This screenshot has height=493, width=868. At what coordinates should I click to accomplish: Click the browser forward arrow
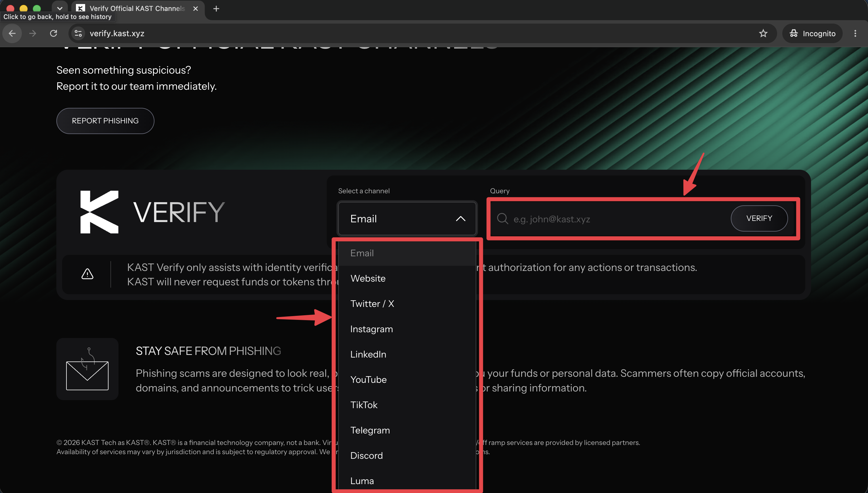(33, 34)
